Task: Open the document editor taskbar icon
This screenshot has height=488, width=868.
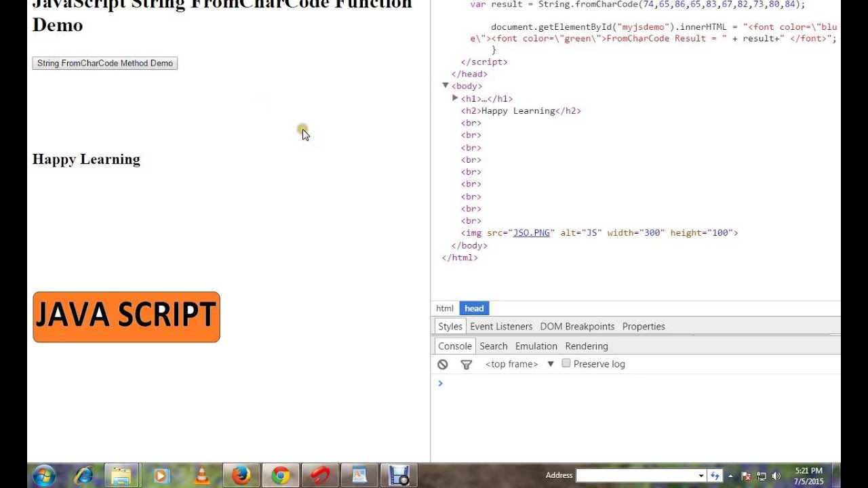Action: pos(359,476)
